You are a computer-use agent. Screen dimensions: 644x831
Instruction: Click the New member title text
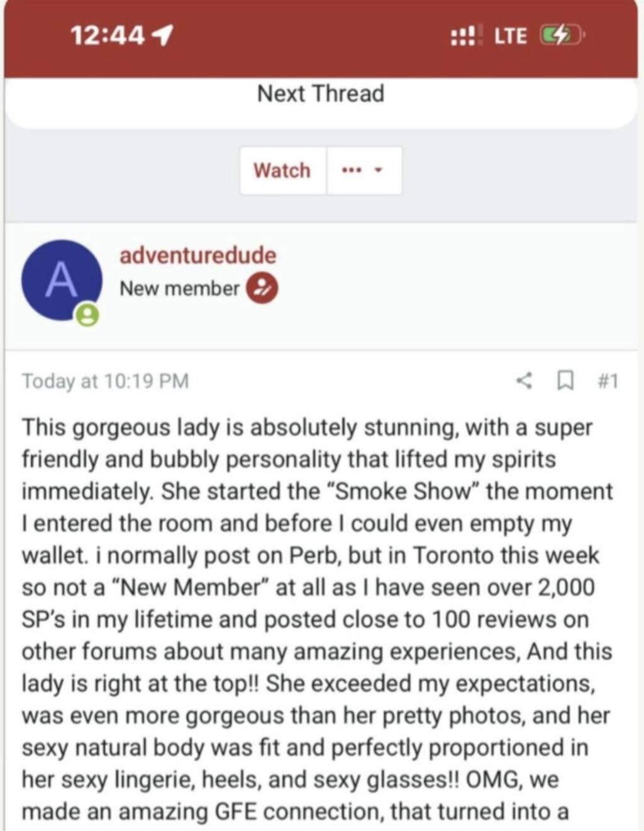click(x=179, y=289)
